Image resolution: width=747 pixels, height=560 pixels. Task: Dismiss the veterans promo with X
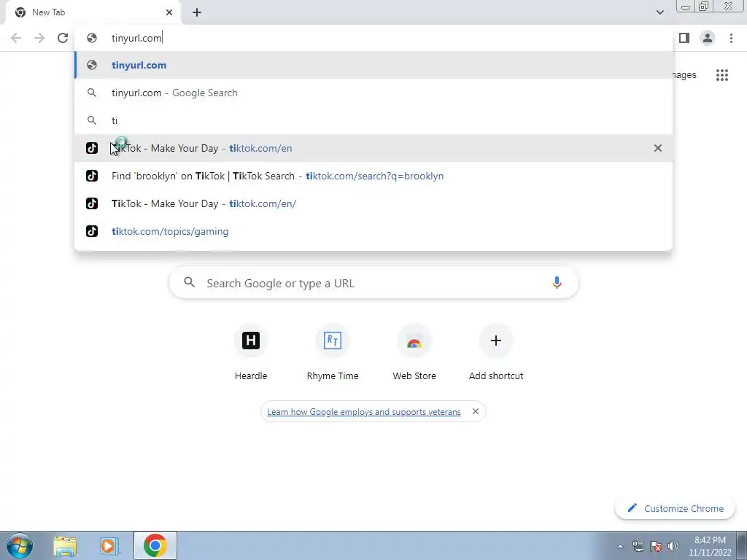476,411
